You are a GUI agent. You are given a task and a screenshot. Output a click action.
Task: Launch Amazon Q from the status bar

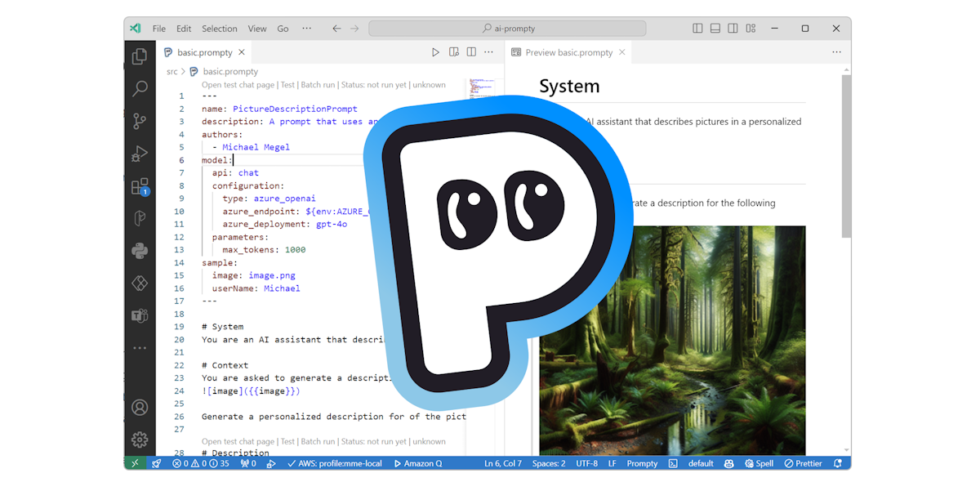(x=417, y=462)
